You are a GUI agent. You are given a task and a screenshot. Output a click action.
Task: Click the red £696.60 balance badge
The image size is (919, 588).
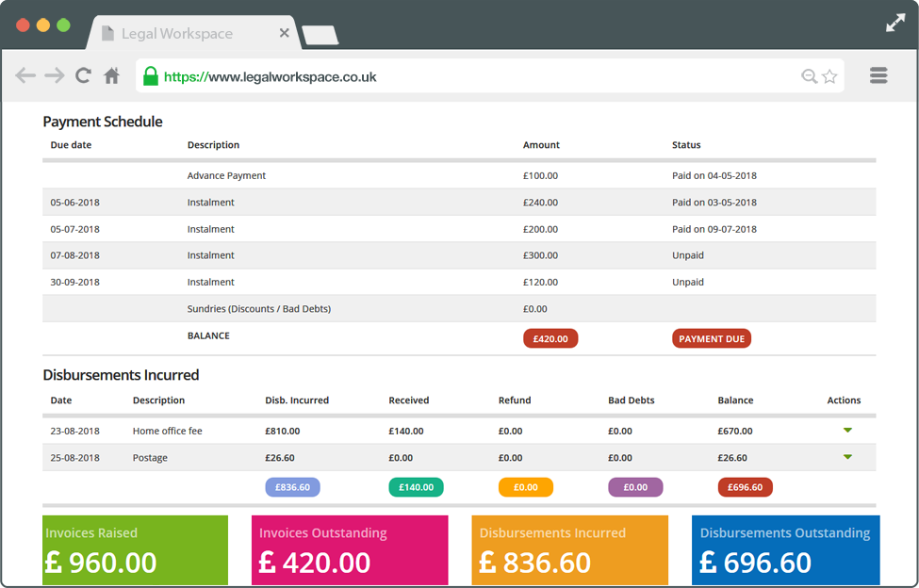click(745, 487)
